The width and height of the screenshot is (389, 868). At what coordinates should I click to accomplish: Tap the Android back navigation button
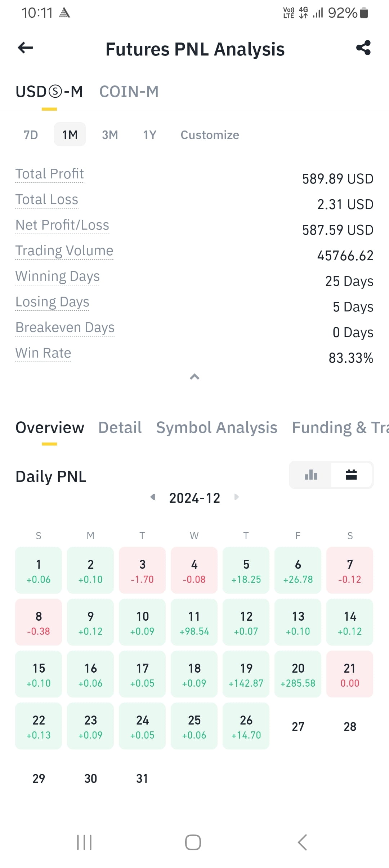303,842
